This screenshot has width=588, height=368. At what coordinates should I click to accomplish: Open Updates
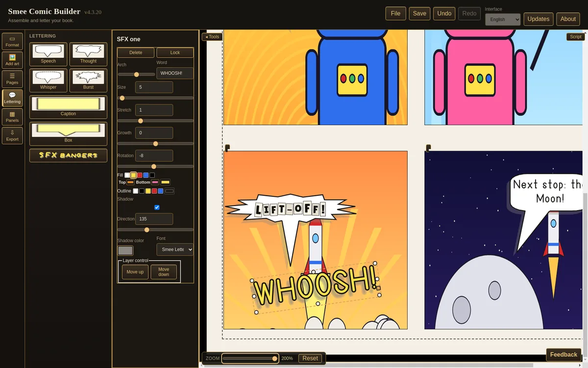[x=539, y=19]
